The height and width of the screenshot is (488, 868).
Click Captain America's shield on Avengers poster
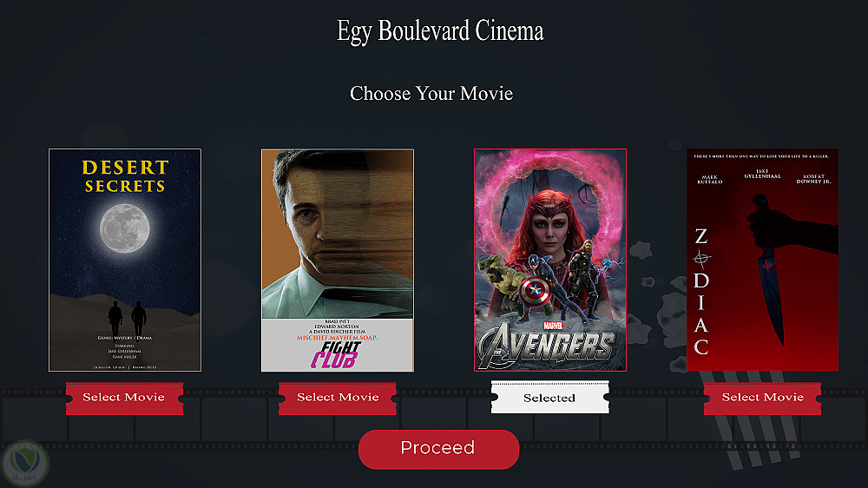[x=536, y=291]
